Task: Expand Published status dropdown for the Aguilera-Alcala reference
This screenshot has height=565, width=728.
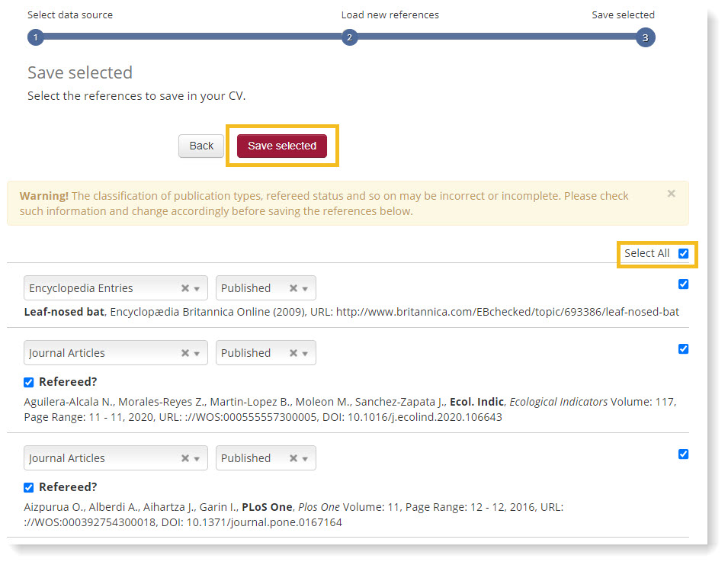Action: [x=305, y=353]
